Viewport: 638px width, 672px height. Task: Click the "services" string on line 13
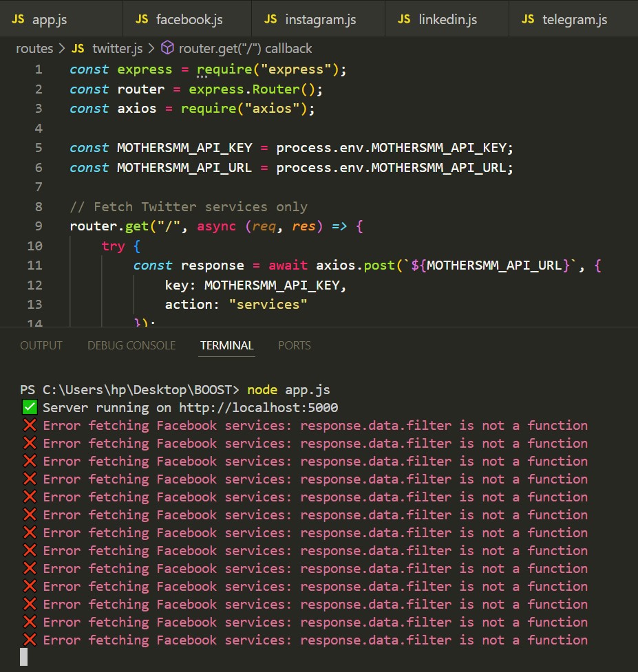click(268, 305)
